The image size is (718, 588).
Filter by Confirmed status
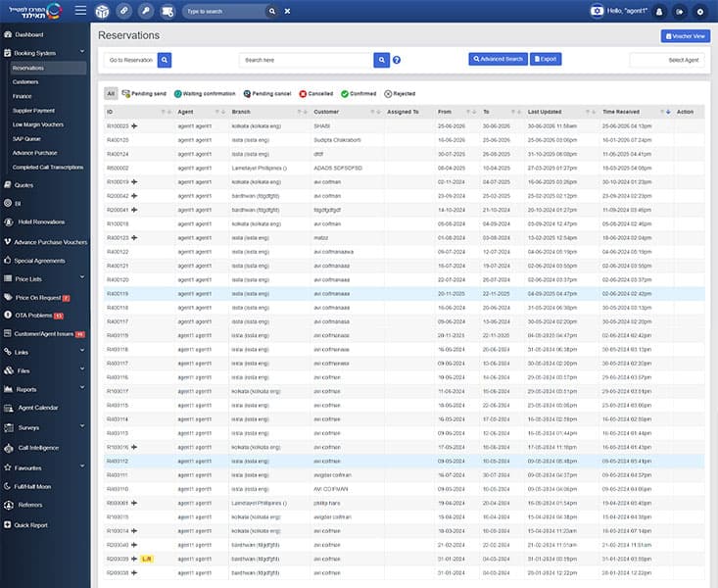359,93
